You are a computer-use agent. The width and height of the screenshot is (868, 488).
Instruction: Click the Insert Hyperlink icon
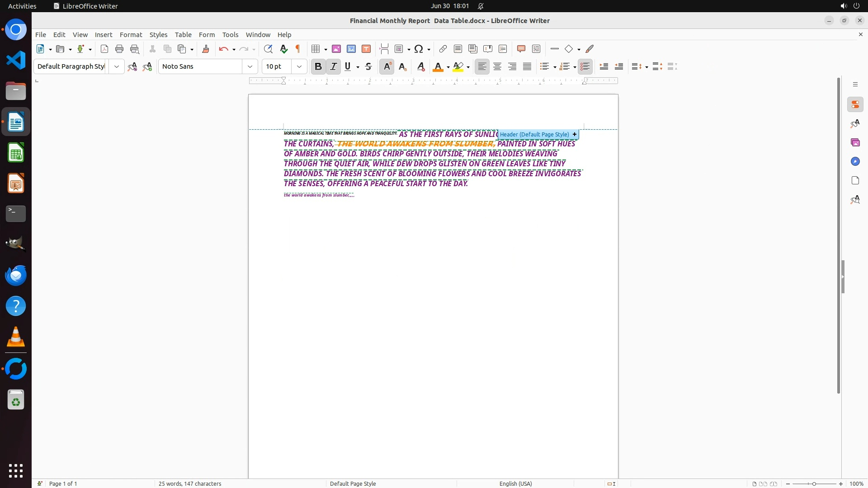443,49
